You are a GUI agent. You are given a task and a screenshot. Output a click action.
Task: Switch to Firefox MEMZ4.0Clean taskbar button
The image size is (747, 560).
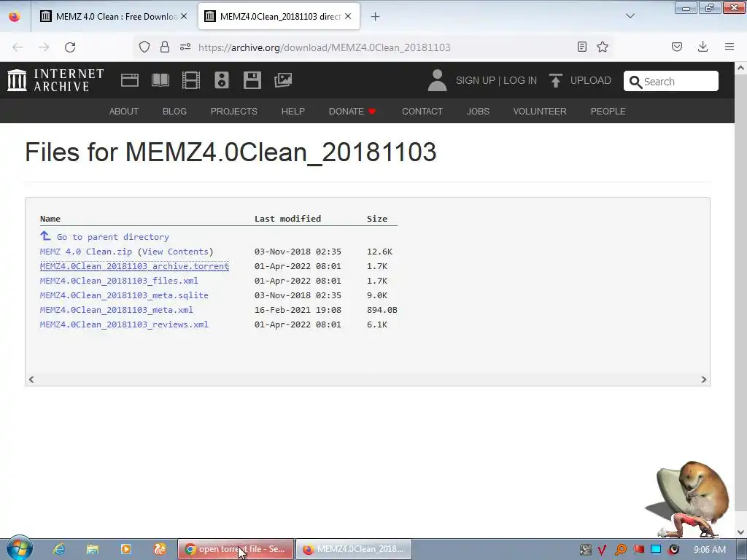pyautogui.click(x=354, y=549)
